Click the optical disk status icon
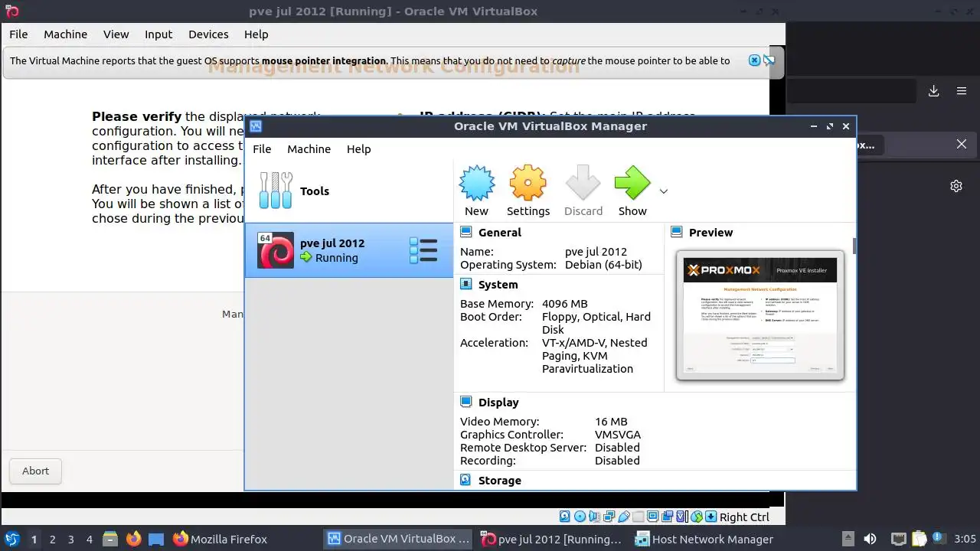Viewport: 980px width, 551px height. point(580,517)
